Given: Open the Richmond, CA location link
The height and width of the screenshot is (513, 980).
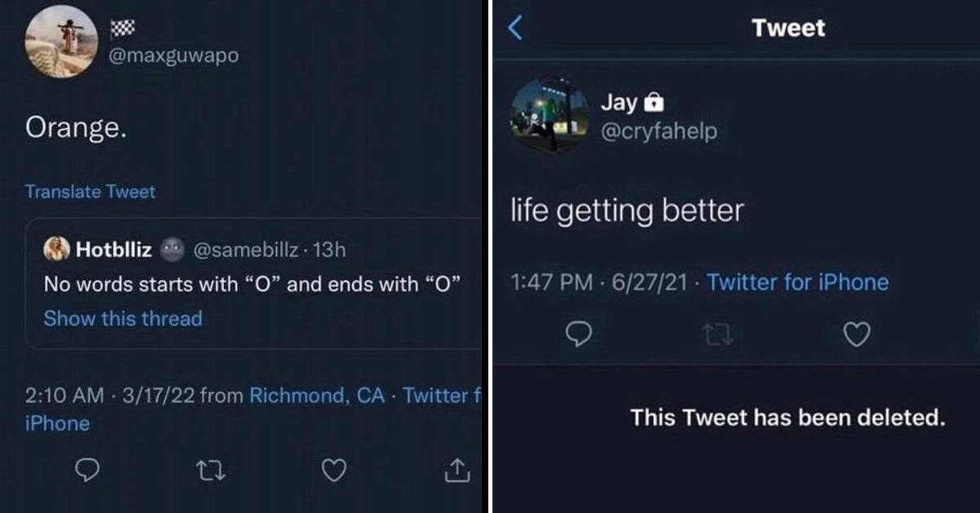Looking at the screenshot, I should [x=316, y=395].
